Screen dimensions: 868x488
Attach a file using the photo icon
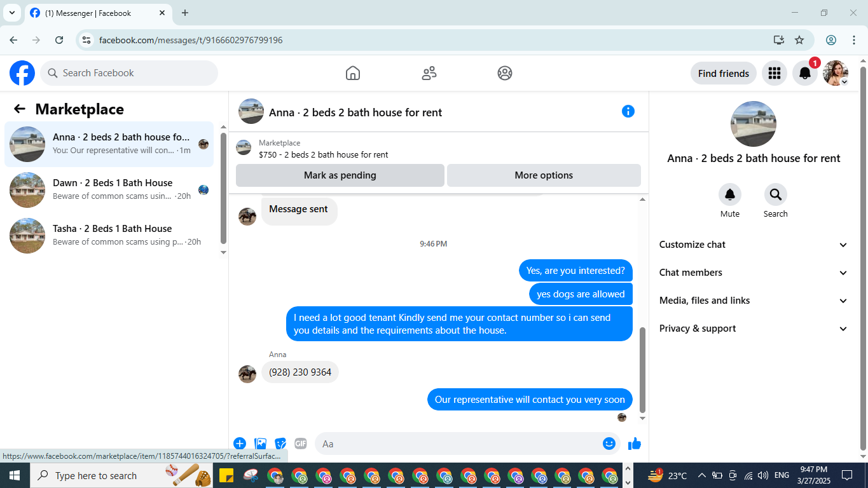(260, 444)
